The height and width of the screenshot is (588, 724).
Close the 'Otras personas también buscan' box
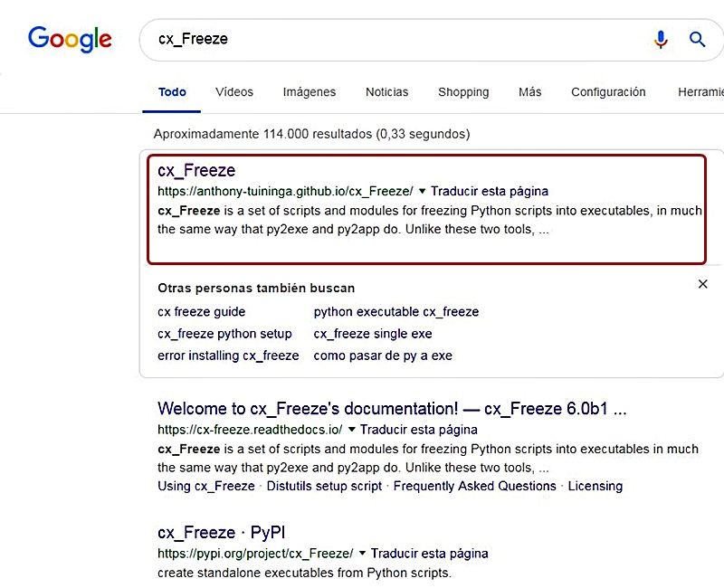703,284
